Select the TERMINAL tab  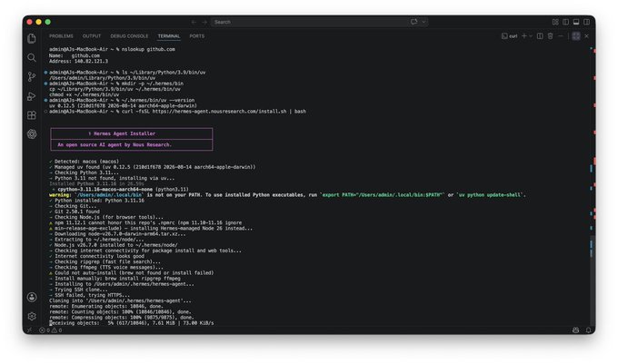[169, 36]
